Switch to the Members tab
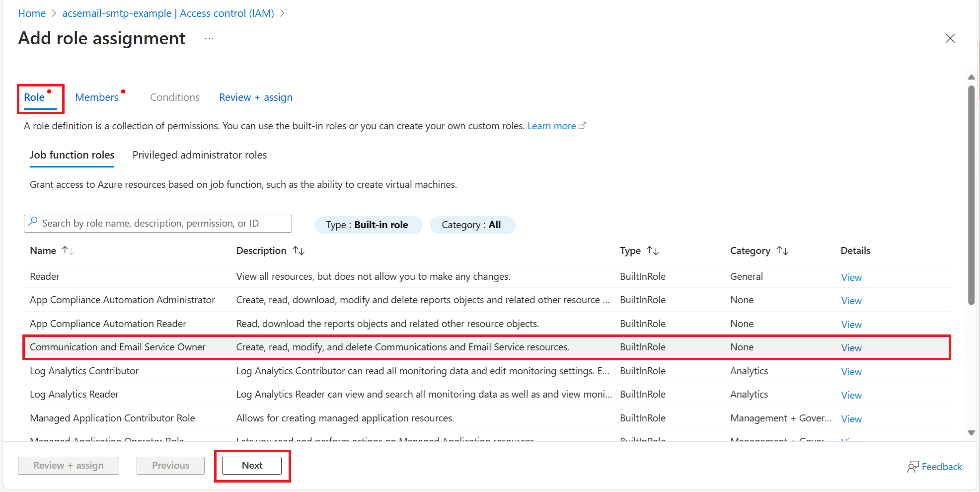The height and width of the screenshot is (492, 980). (96, 97)
